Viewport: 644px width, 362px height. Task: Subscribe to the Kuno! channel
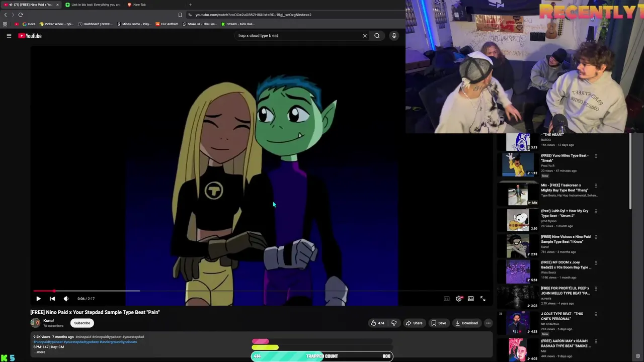(82, 323)
